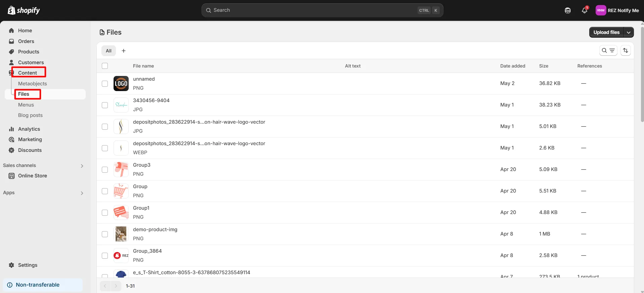644x293 pixels.
Task: Open search and filter files
Action: [x=608, y=50]
